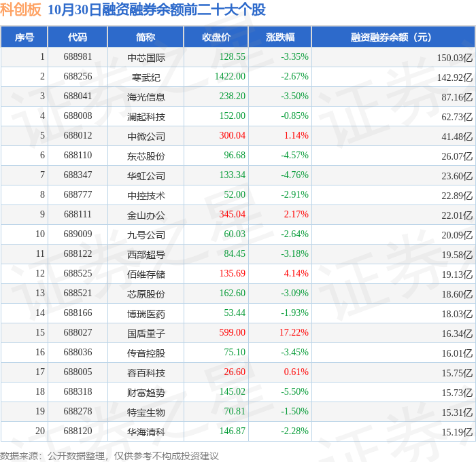The image size is (476, 462).
Task: Click closing price 70.81
Action: [x=235, y=412]
